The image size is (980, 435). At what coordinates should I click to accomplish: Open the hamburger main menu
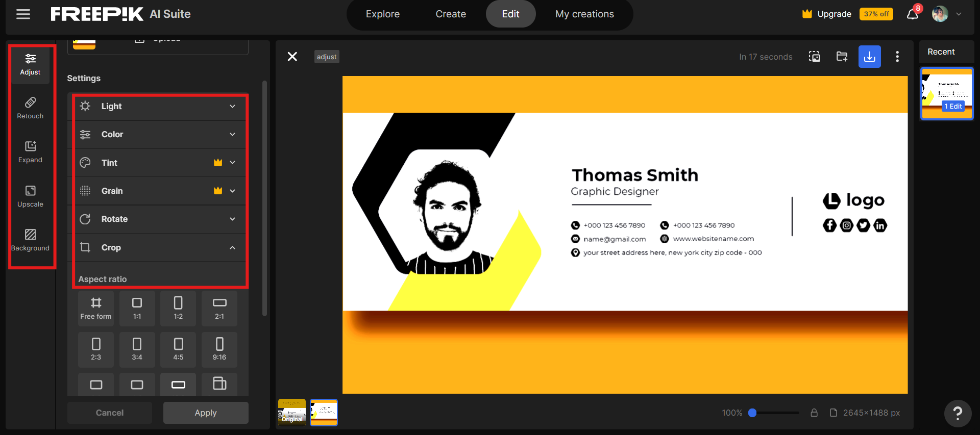click(23, 14)
